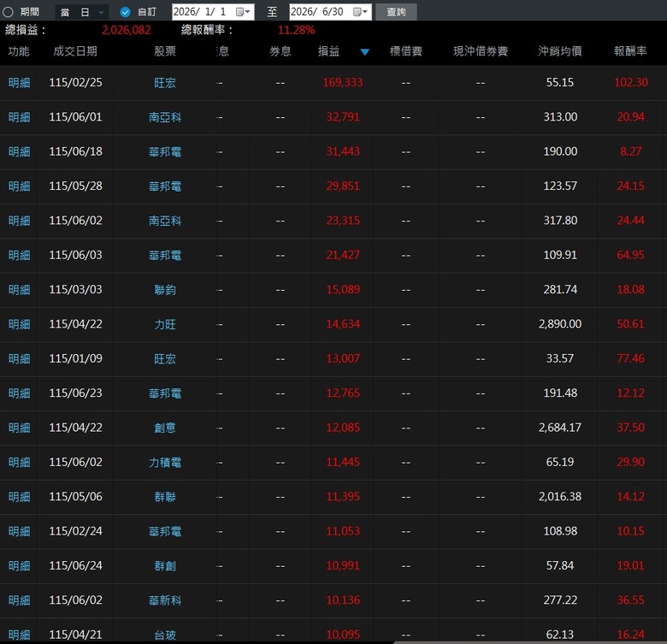Click stock name 力旺
The height and width of the screenshot is (644, 667).
pos(165,324)
